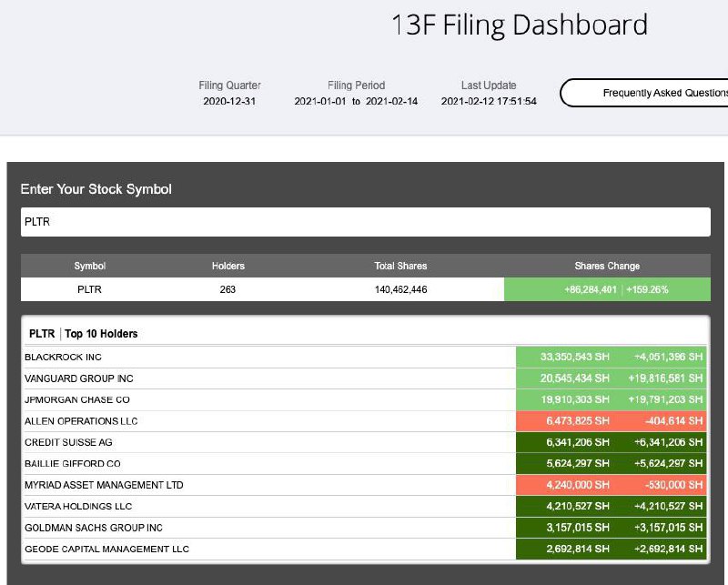
Task: Select the VANGUARD GROUP INC row
Action: [x=366, y=378]
